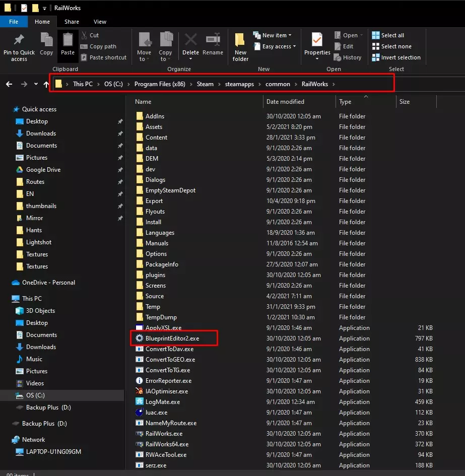Expand the Delete options arrow
This screenshot has height=476, width=465.
point(191,59)
